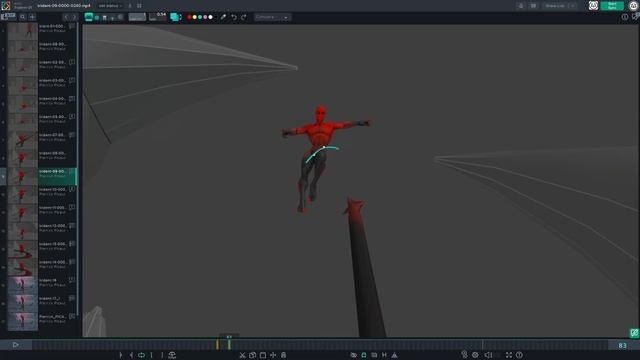Pick the yellow color swatch
This screenshot has width=640, height=360.
click(x=195, y=17)
